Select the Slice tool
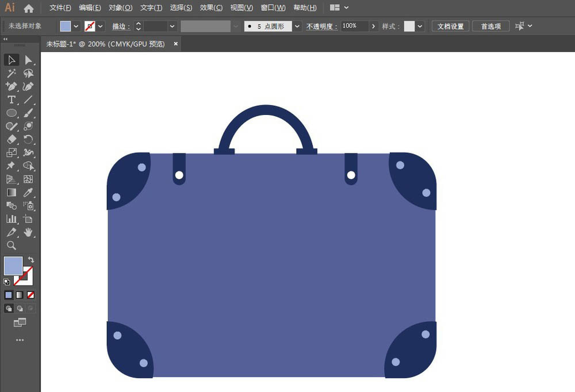 coord(11,232)
